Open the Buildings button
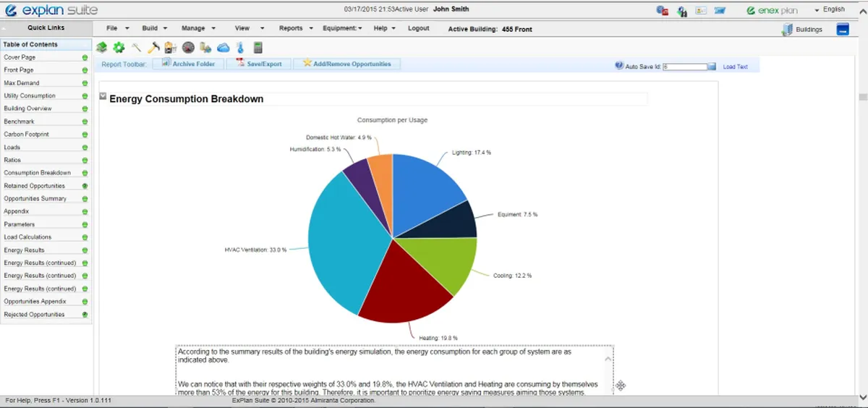This screenshot has width=868, height=408. click(802, 30)
